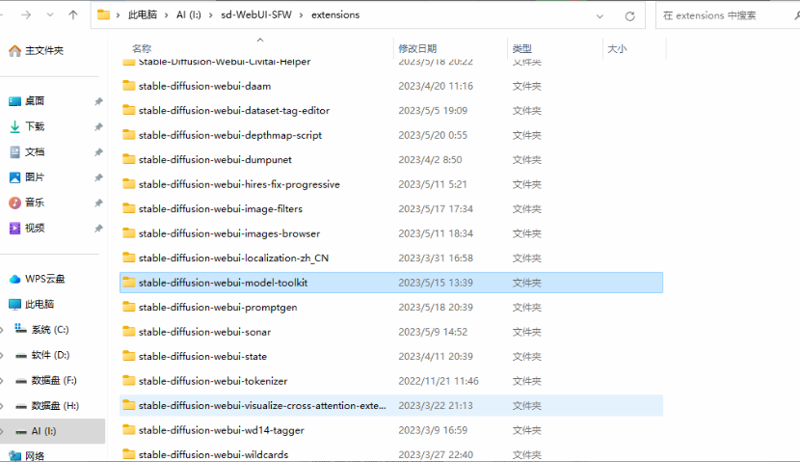Screen dimensions: 800x462
Task: Open 下载 quick access item
Action: tap(27, 126)
